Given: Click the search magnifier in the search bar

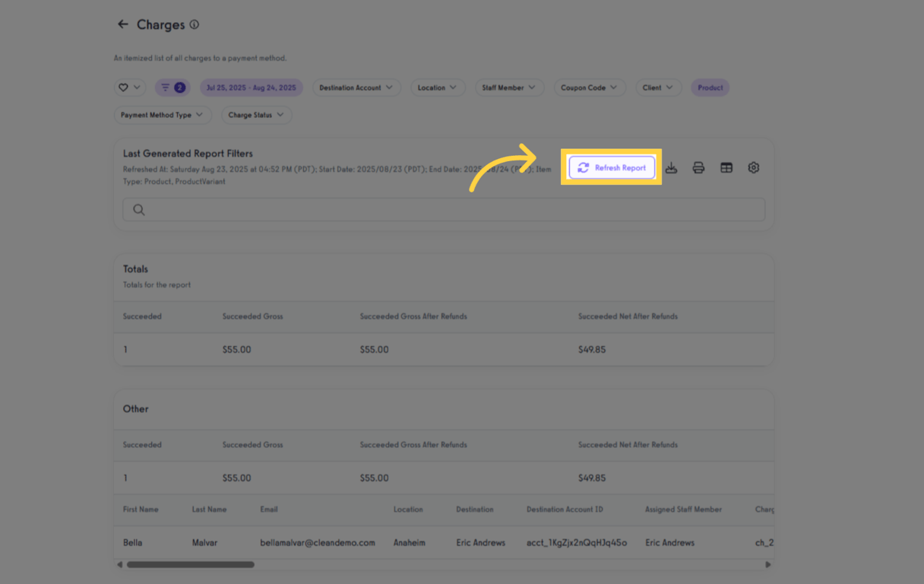Looking at the screenshot, I should 138,209.
